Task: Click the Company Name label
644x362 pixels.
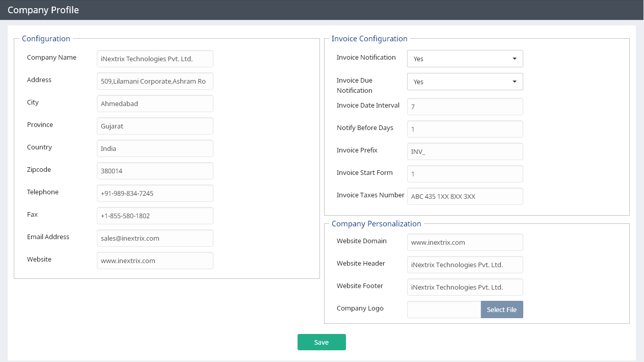Action: click(51, 58)
